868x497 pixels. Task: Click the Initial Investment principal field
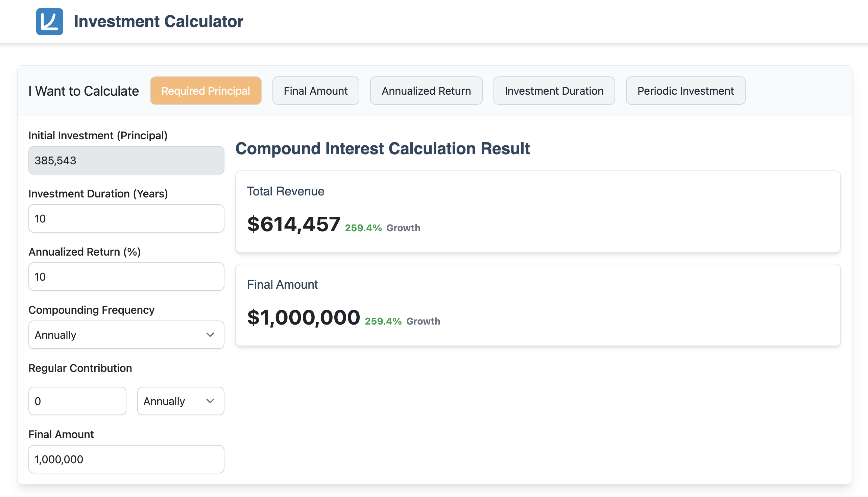[126, 161]
